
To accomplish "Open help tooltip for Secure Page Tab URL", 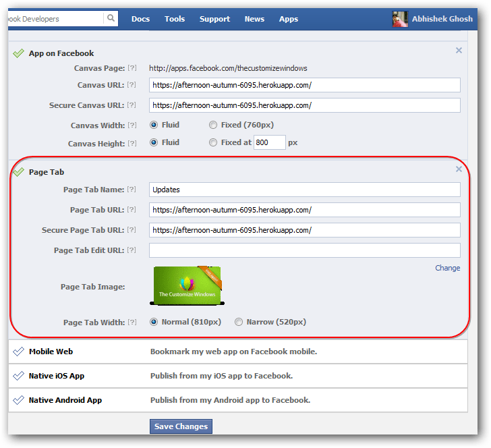I will [132, 229].
